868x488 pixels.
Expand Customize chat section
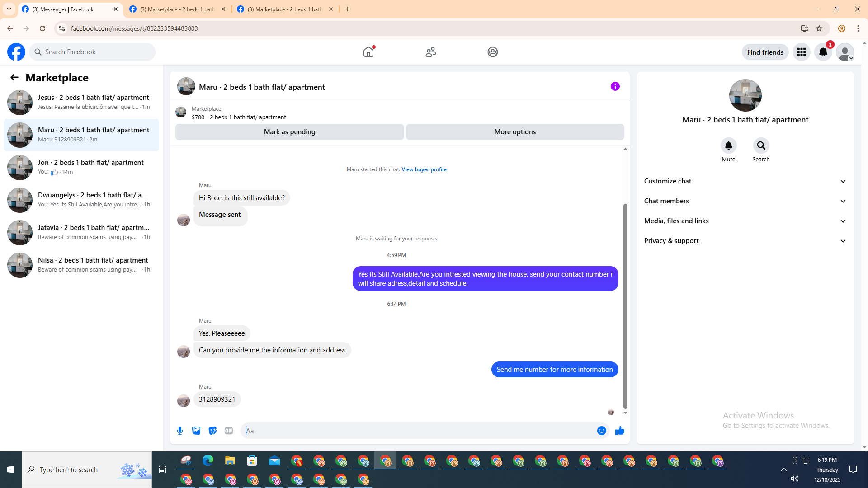pos(745,181)
